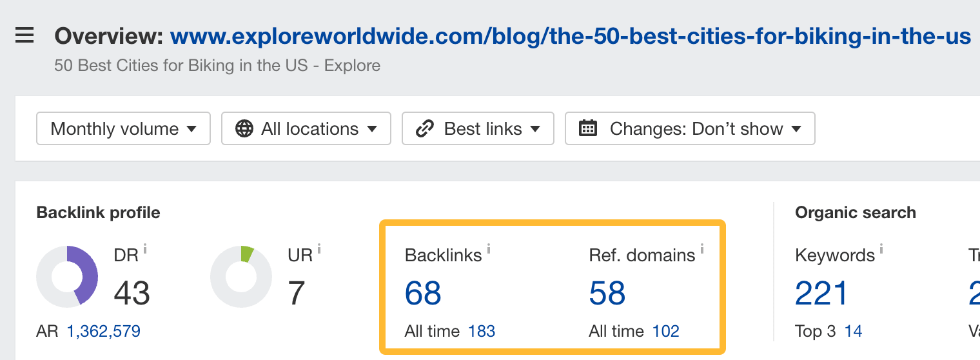Click the DR purple donut chart
The image size is (980, 360).
[67, 277]
